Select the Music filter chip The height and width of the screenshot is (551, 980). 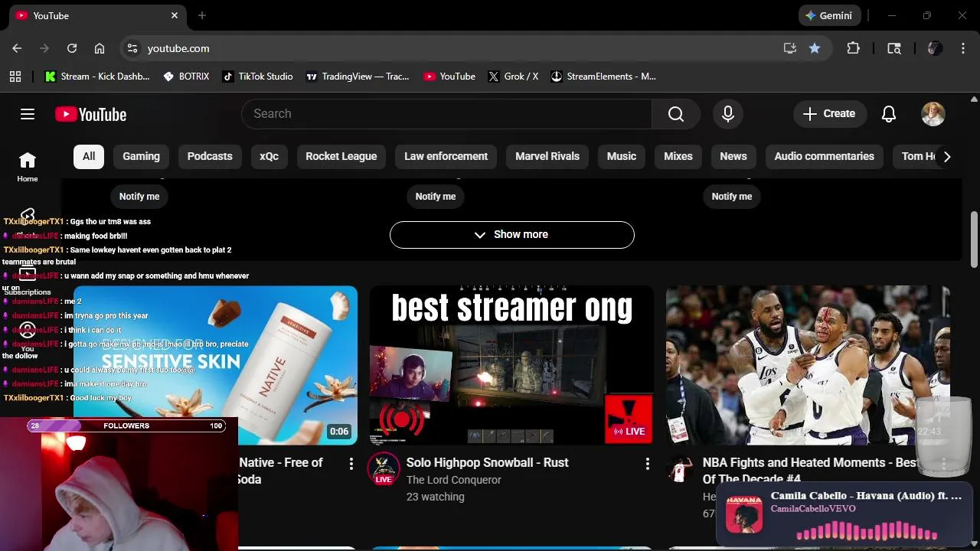coord(622,156)
